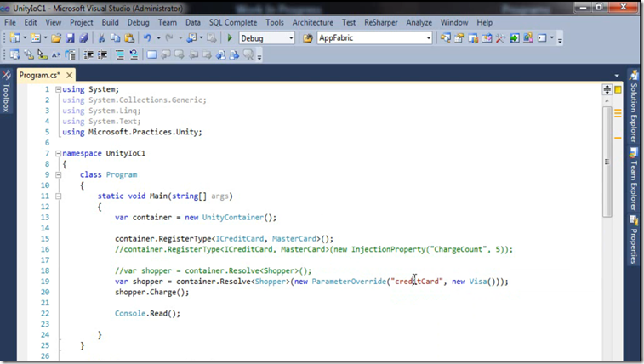Close the Program.cs* tab

click(x=70, y=75)
